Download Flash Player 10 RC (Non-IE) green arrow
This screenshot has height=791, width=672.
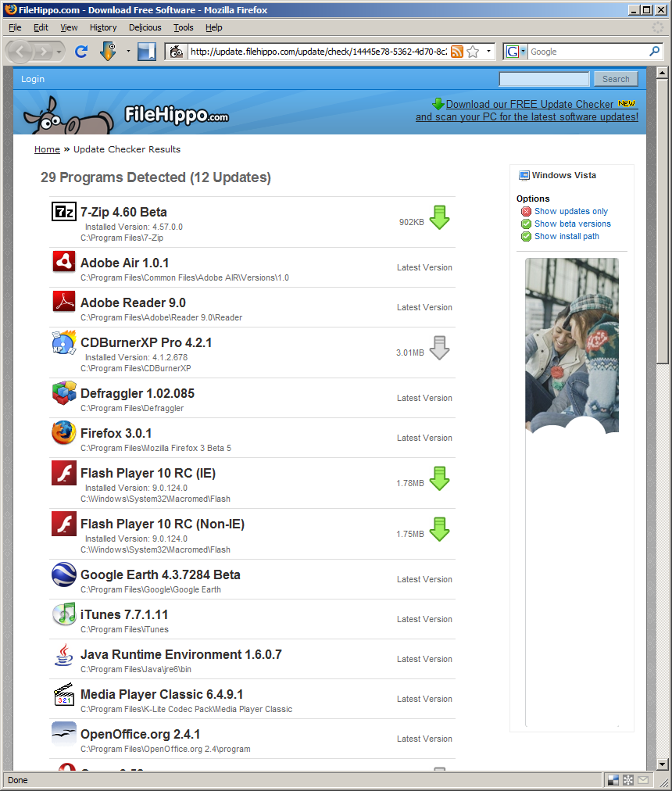point(439,529)
